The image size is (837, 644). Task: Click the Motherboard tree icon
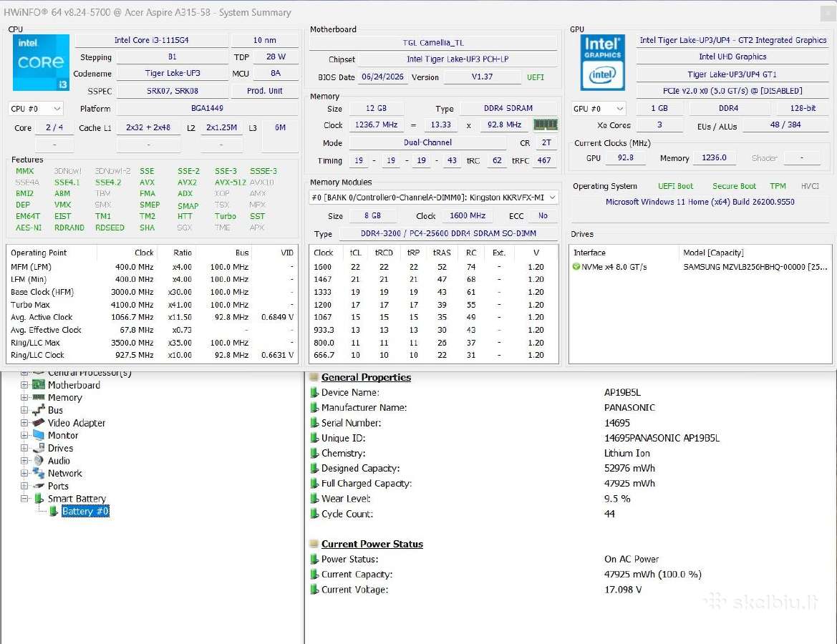(39, 385)
